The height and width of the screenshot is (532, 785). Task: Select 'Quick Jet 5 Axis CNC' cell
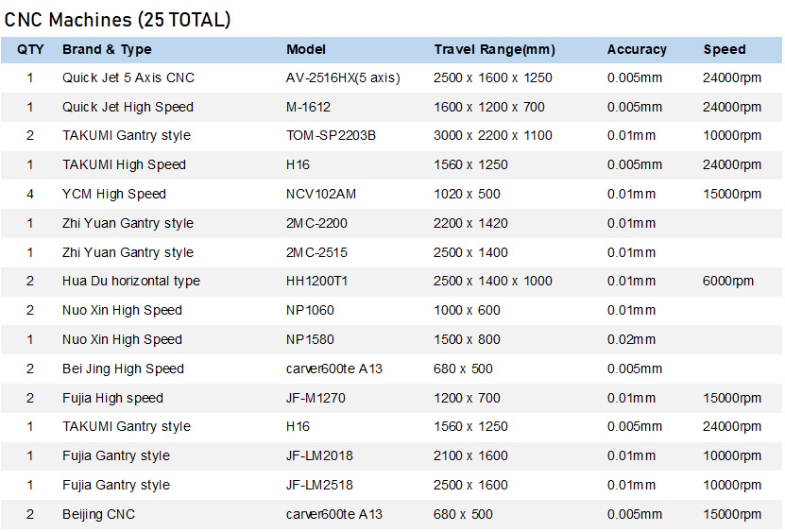(x=128, y=77)
